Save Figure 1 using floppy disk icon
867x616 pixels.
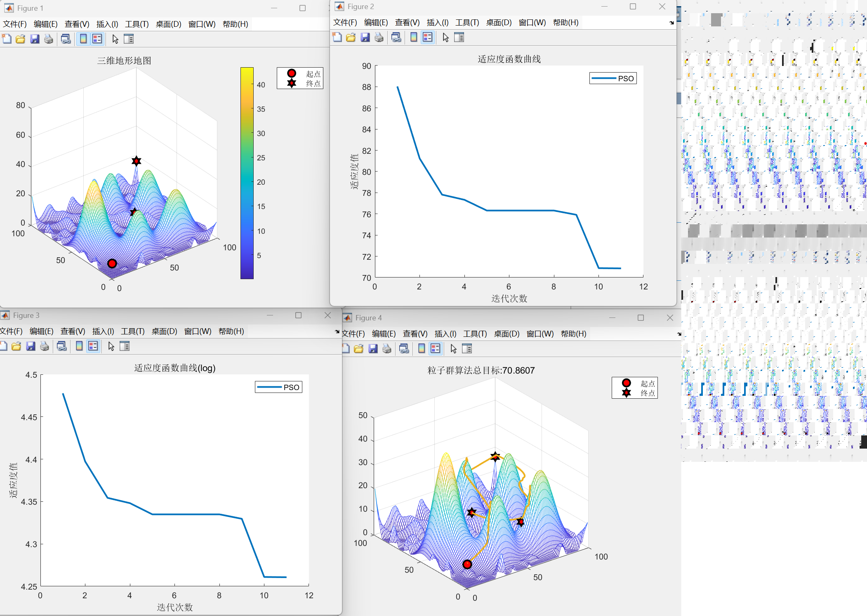(35, 39)
